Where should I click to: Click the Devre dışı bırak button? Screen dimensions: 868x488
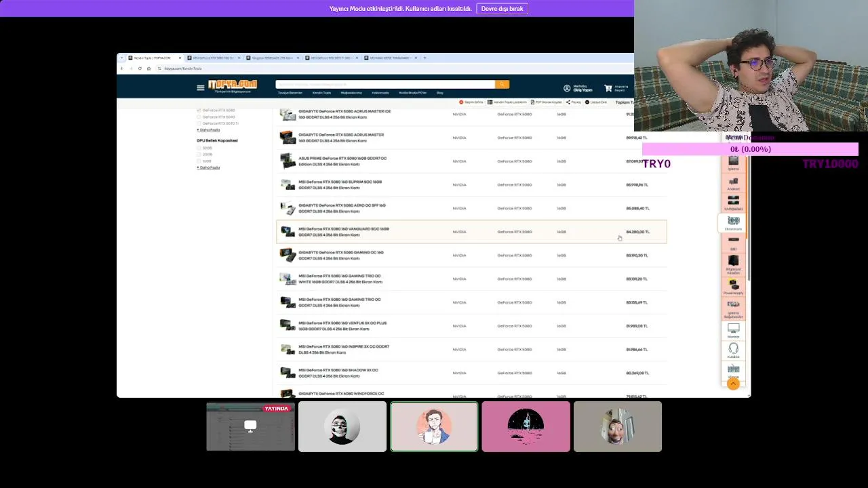point(502,9)
